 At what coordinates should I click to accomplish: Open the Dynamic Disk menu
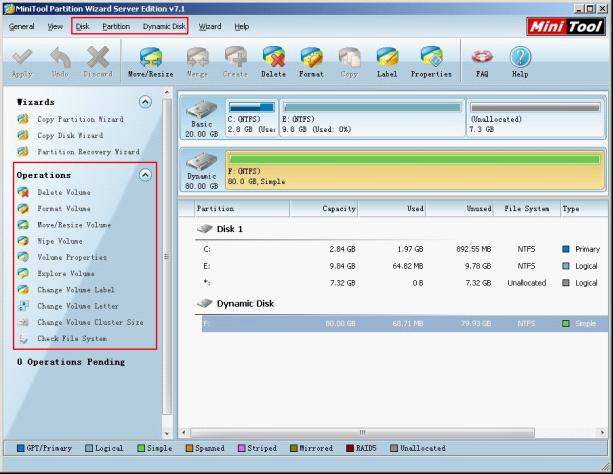[x=164, y=27]
